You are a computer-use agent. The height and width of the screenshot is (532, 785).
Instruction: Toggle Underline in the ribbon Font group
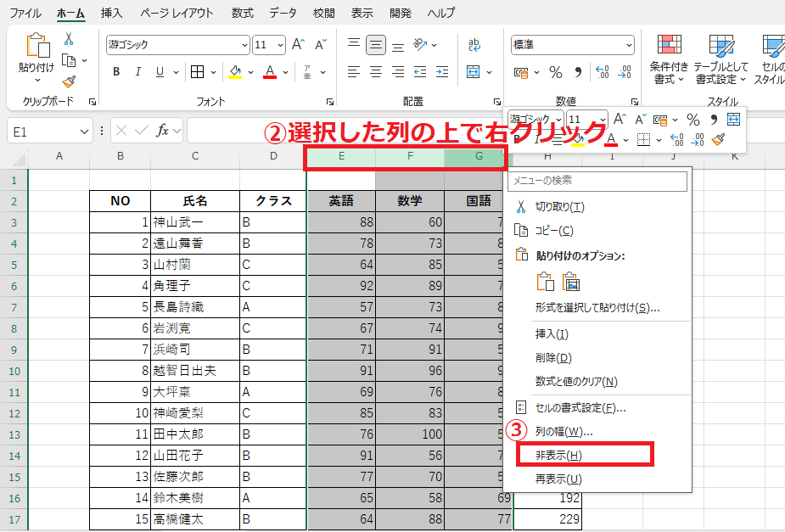160,72
